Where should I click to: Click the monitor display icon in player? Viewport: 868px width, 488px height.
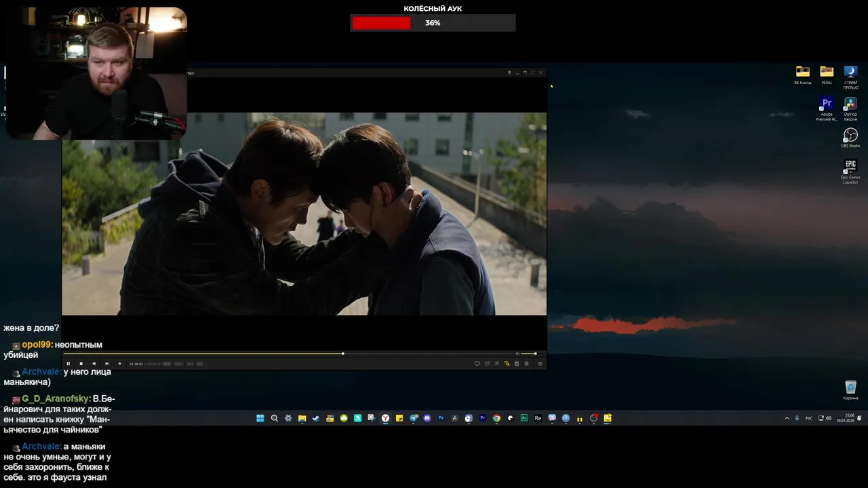pyautogui.click(x=477, y=364)
